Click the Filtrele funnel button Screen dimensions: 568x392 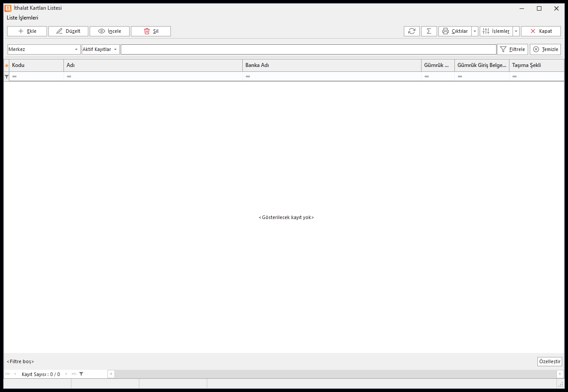(x=513, y=49)
